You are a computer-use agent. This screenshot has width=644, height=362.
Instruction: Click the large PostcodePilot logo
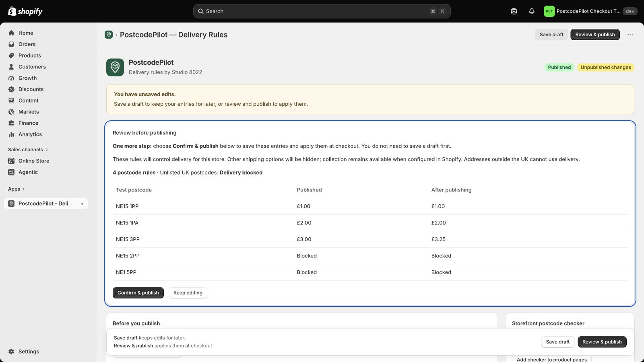tap(115, 67)
